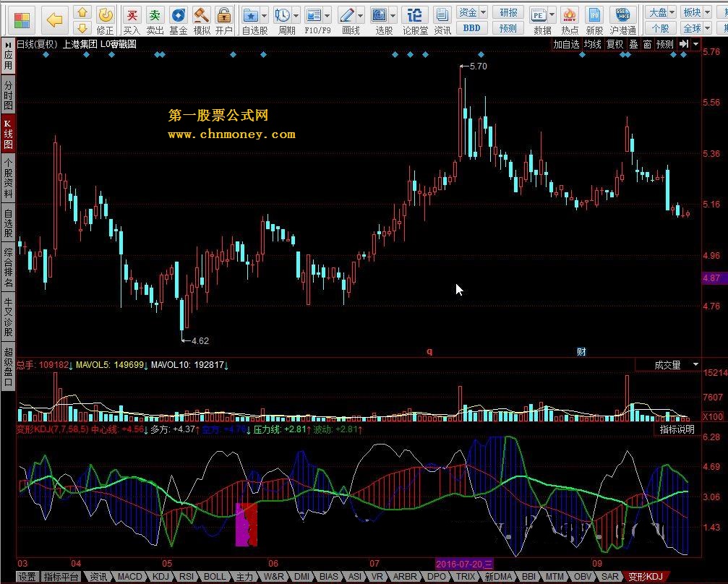
Task: Select the 分时图 side tab
Action: [x=8, y=95]
